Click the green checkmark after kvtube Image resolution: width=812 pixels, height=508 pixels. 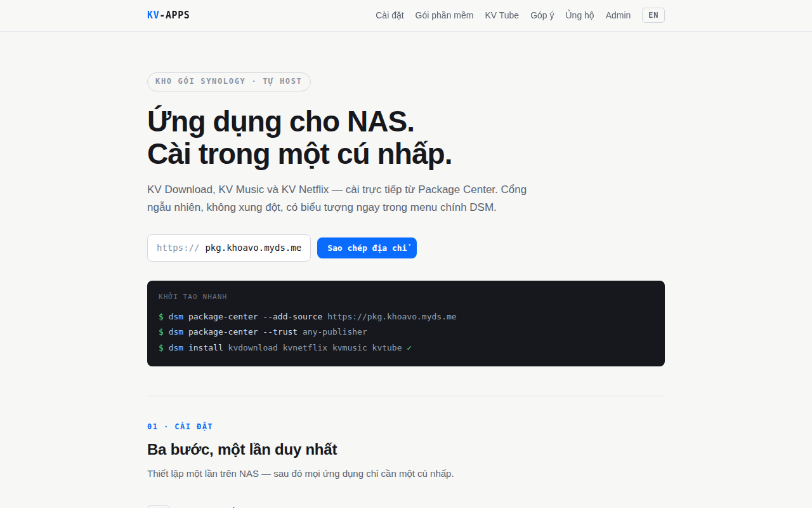(x=409, y=347)
